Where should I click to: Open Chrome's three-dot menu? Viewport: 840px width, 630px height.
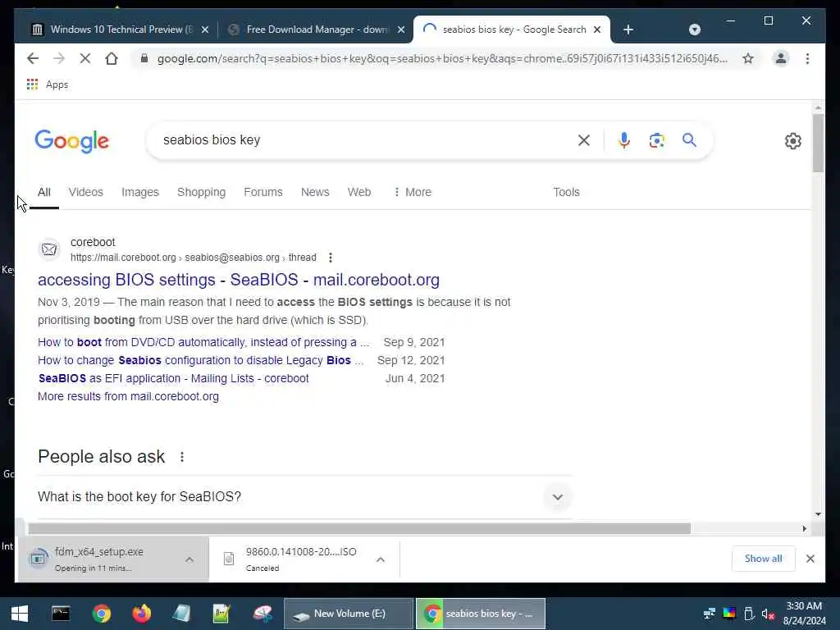(x=807, y=58)
